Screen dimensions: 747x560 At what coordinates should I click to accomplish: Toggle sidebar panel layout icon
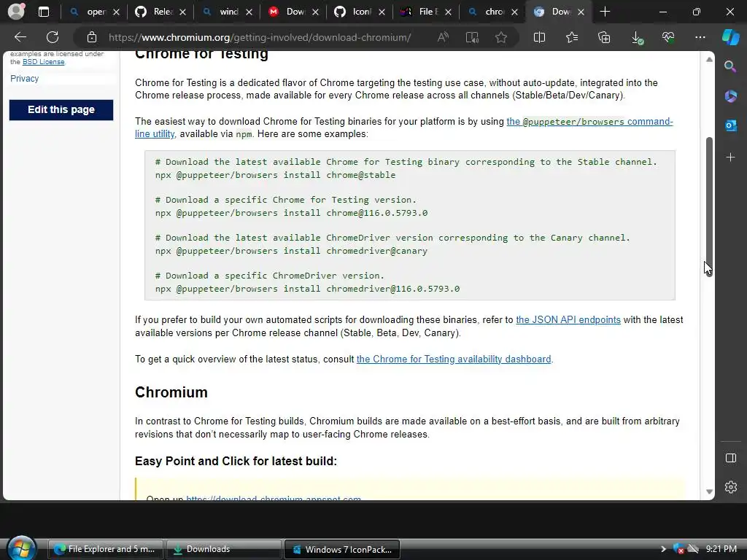731,458
